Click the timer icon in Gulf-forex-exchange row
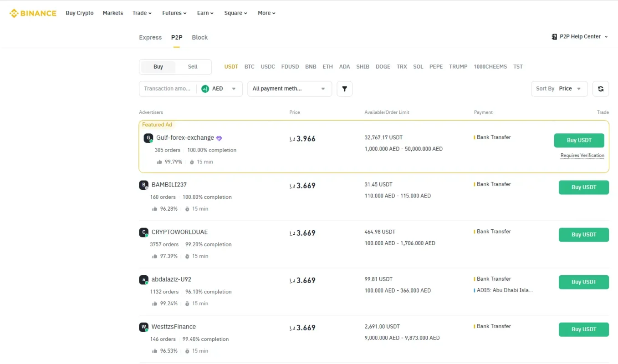The image size is (618, 364). tap(192, 162)
